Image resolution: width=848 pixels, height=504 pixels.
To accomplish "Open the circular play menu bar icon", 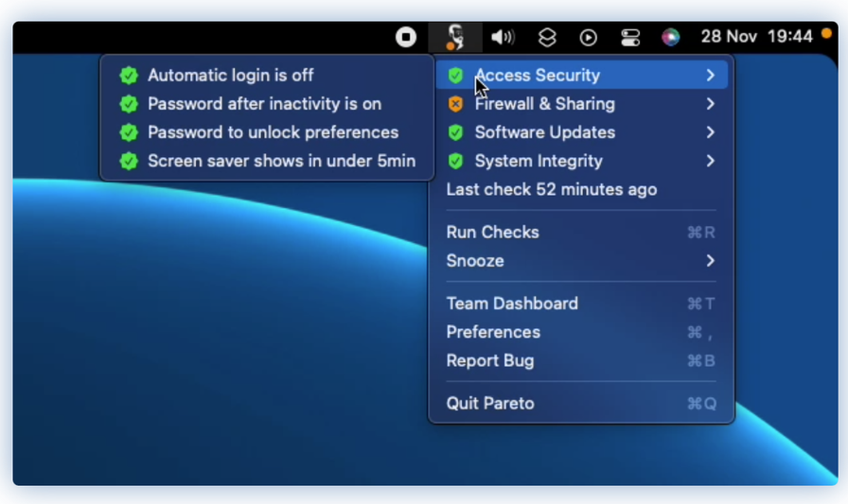I will point(589,38).
